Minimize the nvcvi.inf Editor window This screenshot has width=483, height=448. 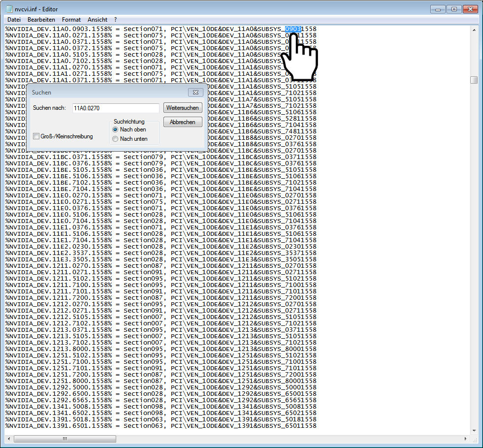point(438,9)
